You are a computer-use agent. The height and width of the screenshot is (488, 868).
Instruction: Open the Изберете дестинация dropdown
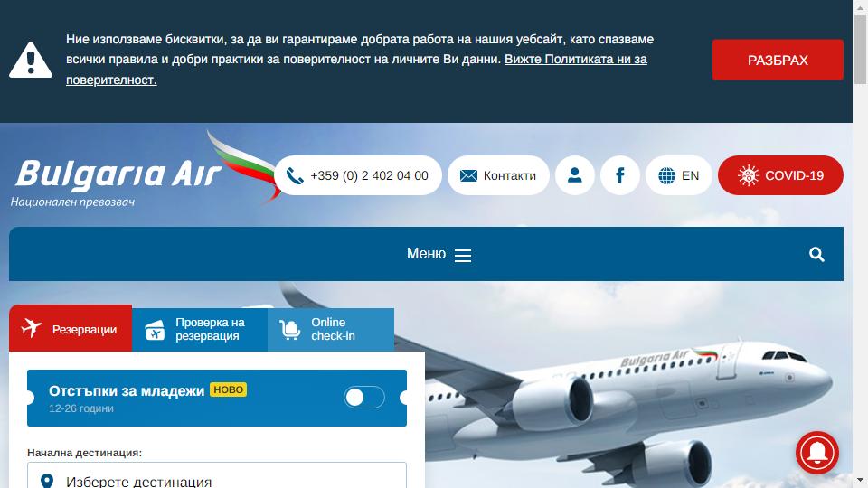pyautogui.click(x=217, y=476)
